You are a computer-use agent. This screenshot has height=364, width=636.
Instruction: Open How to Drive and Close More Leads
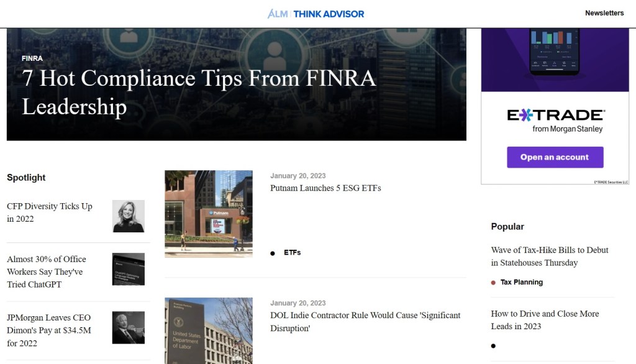(545, 320)
